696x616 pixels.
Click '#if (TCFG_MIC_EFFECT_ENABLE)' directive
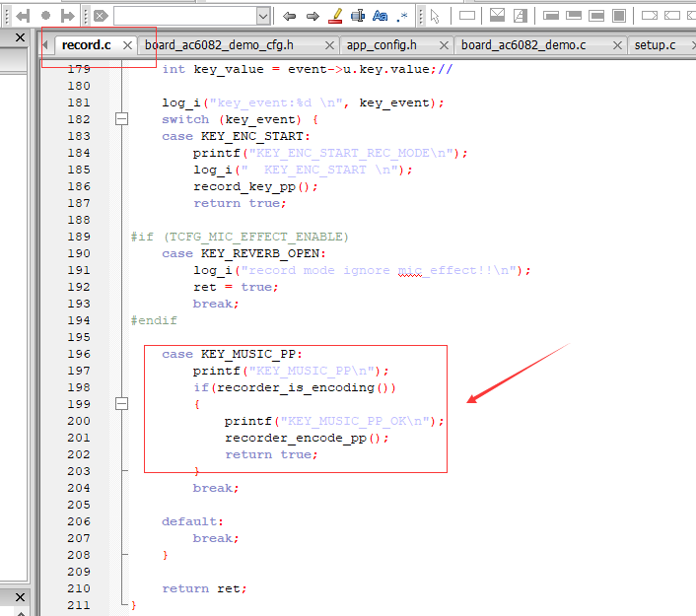(240, 237)
